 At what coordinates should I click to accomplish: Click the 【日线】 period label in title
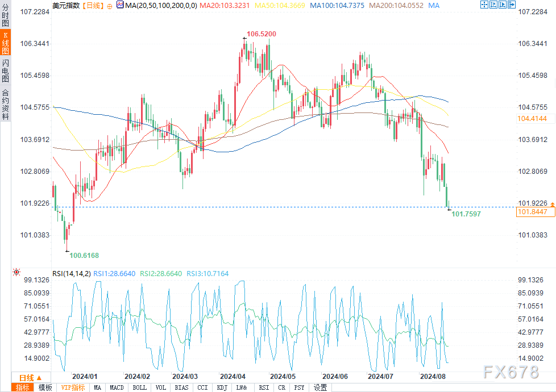[93, 6]
